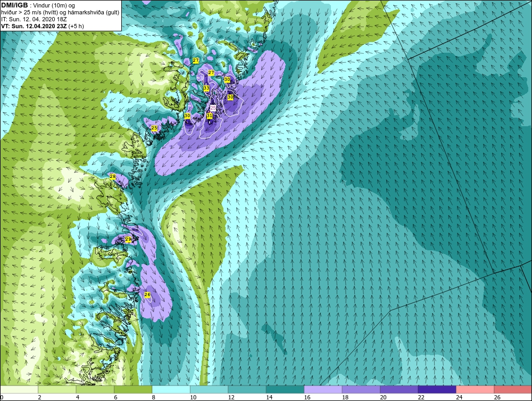The width and height of the screenshot is (532, 401).
Task: Click the line 'hviður > 25 m/s (hvítt) og hámarkshviða (gult)'
Action: [60, 12]
